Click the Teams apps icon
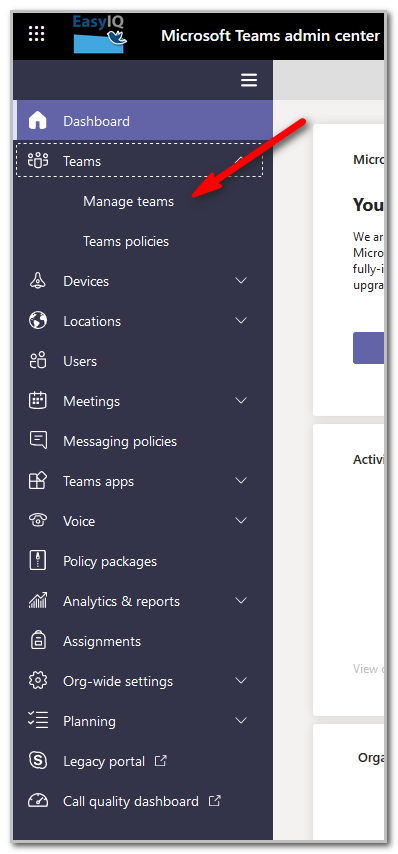Image resolution: width=398 pixels, height=854 pixels. tap(38, 481)
